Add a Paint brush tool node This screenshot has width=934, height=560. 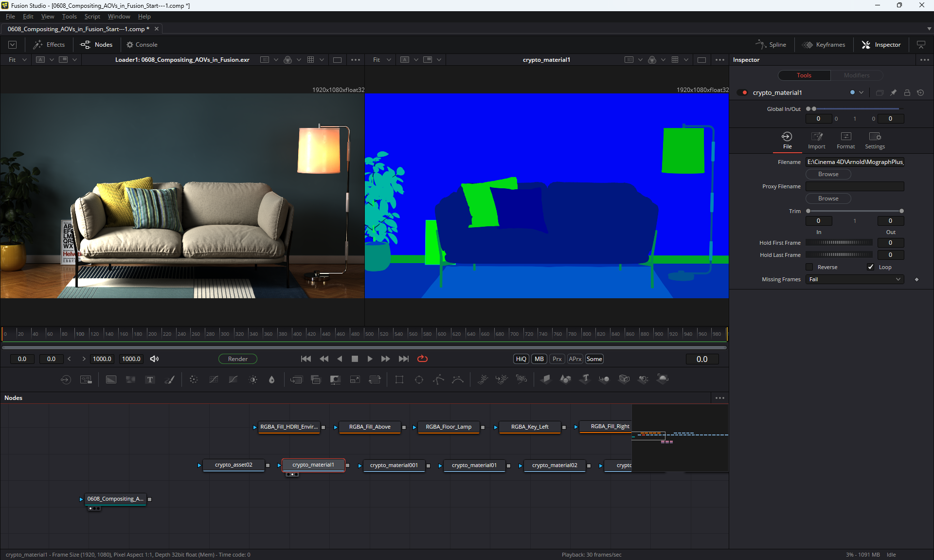pos(170,379)
